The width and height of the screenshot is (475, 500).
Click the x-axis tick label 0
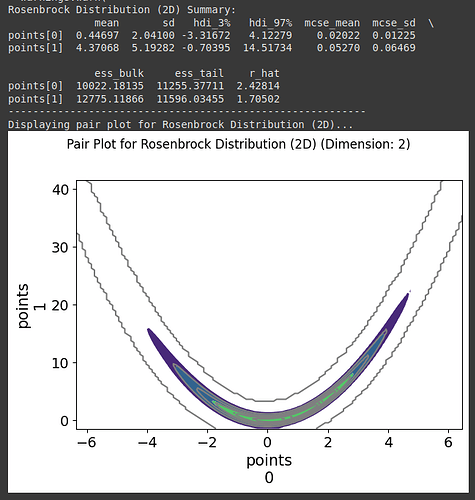click(x=267, y=442)
